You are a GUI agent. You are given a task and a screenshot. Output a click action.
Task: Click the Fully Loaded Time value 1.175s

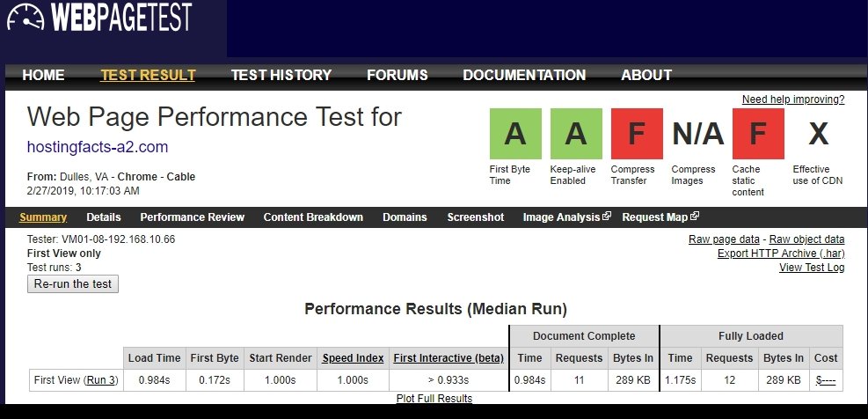point(681,380)
